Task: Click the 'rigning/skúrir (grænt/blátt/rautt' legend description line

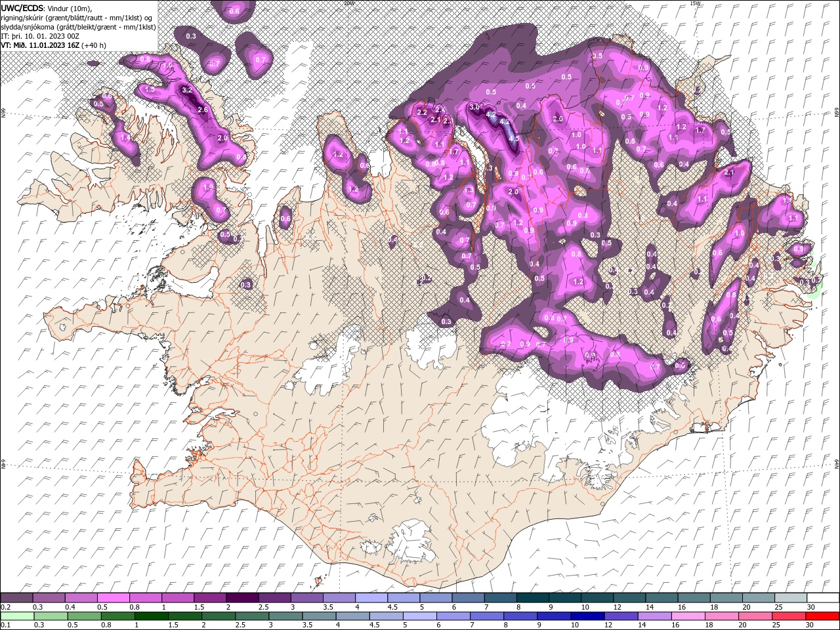Action: point(77,17)
